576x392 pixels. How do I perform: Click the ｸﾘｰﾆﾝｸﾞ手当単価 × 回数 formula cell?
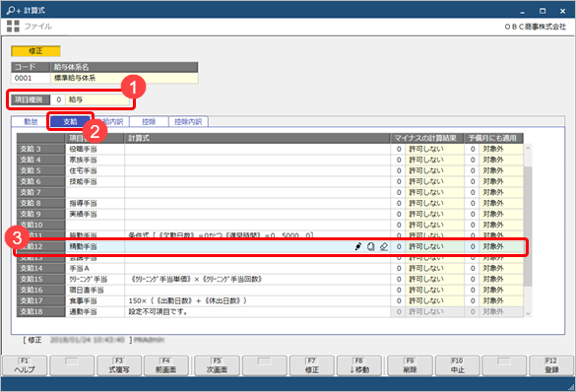(257, 279)
